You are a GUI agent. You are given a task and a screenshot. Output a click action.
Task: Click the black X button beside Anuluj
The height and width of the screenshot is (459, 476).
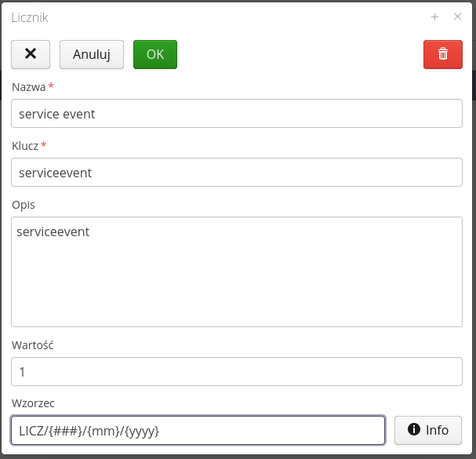[31, 54]
